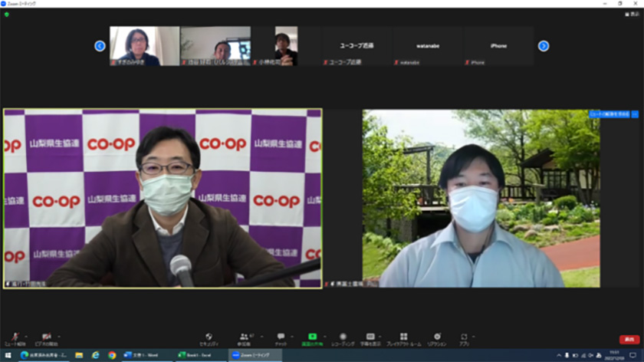This screenshot has height=362, width=644.
Task: Show previous participants with left arrow
Action: point(100,46)
